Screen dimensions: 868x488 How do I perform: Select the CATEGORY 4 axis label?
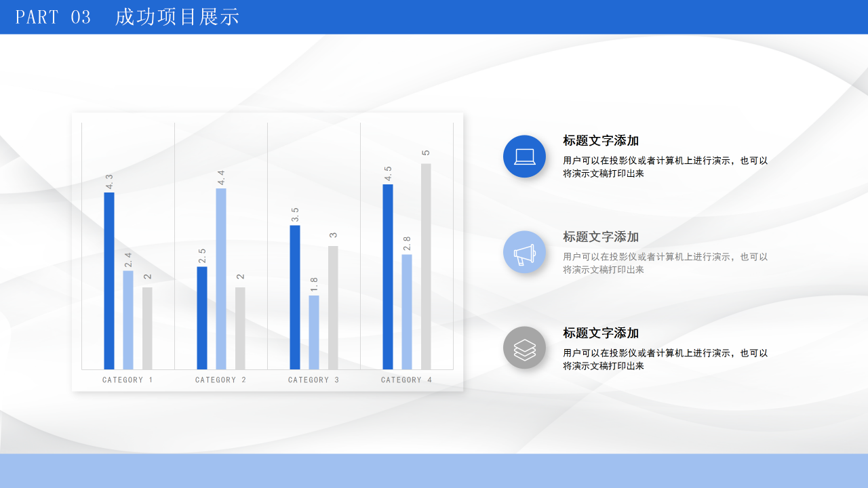pos(406,380)
